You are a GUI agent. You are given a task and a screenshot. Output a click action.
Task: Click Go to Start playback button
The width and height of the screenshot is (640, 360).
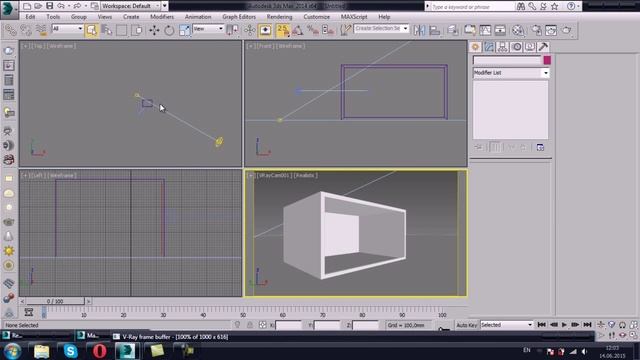tap(541, 324)
